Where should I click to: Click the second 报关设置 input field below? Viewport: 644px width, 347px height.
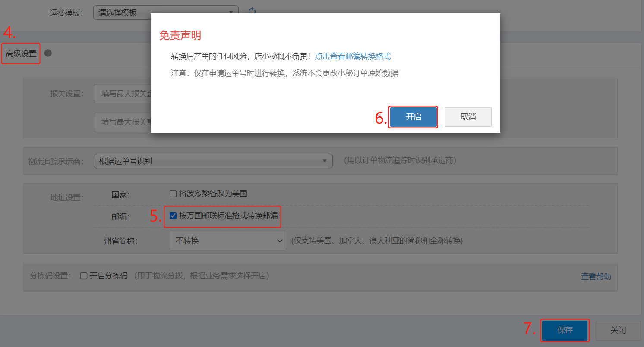[x=123, y=122]
